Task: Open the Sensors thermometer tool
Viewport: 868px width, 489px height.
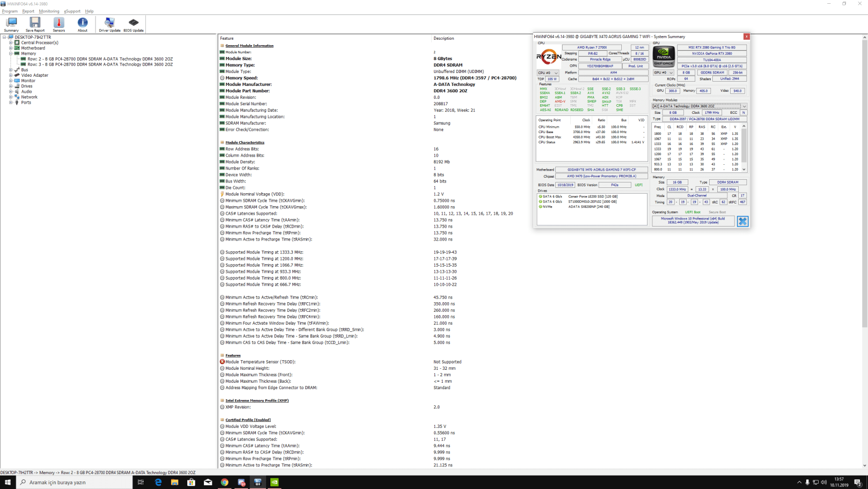Action: point(58,24)
